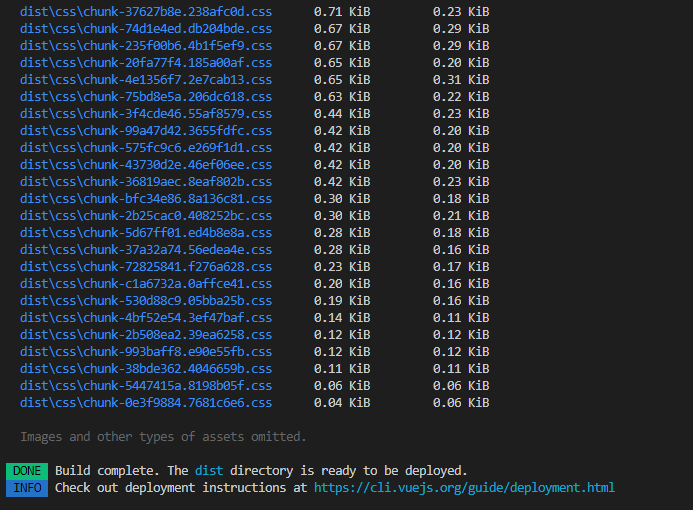Screen dimensions: 693x510
Task: Click file chunk-2b25cac0.408252bc.css
Action: click(x=146, y=216)
